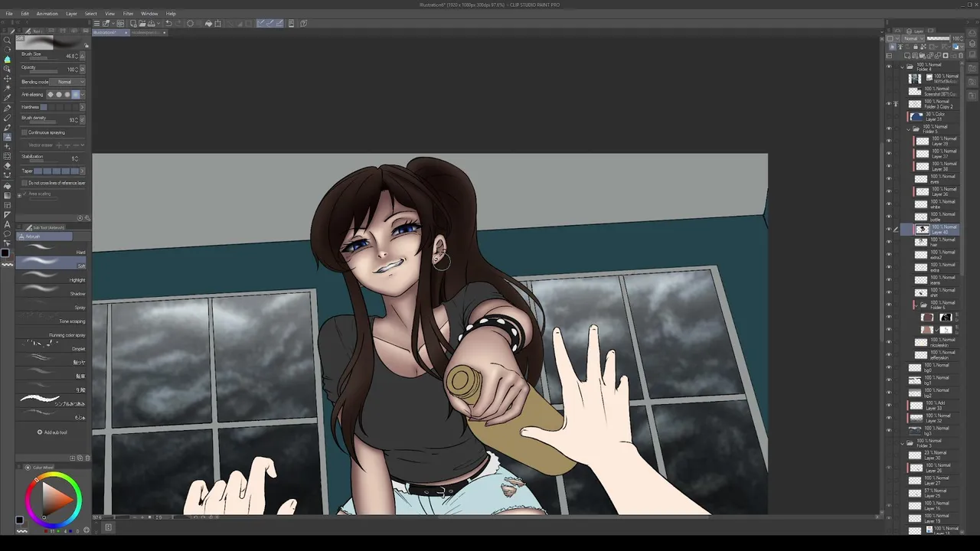980x551 pixels.
Task: Open the command bar hamburger menu
Action: [96, 24]
